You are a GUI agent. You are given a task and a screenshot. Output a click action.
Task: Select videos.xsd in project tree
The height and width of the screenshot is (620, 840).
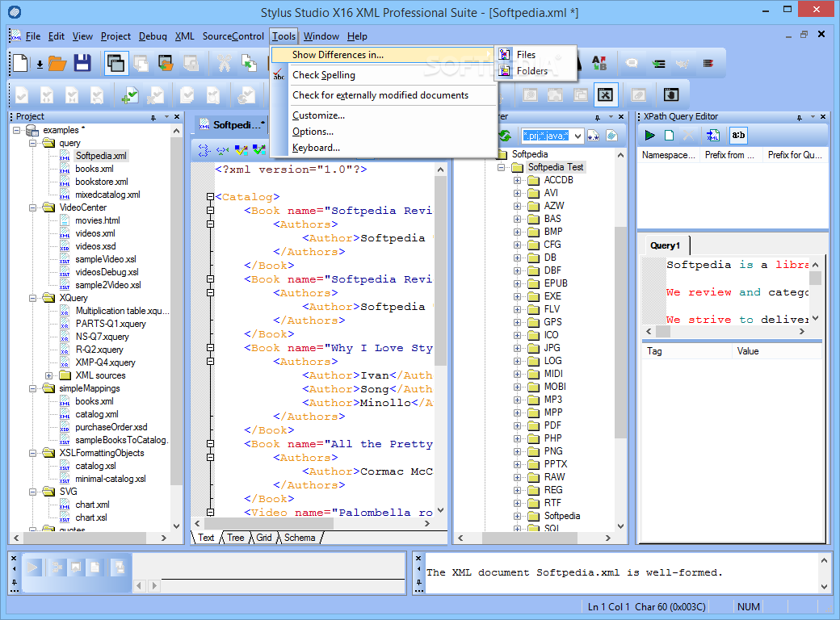point(95,246)
